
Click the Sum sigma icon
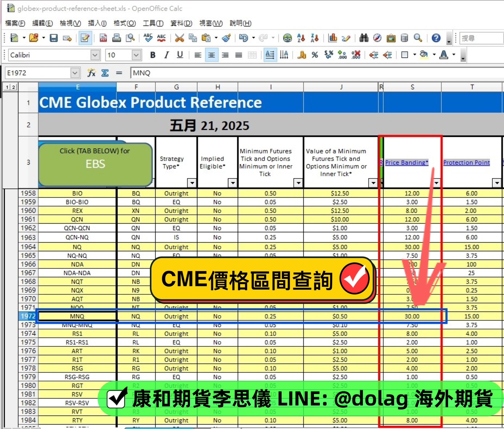click(x=105, y=73)
